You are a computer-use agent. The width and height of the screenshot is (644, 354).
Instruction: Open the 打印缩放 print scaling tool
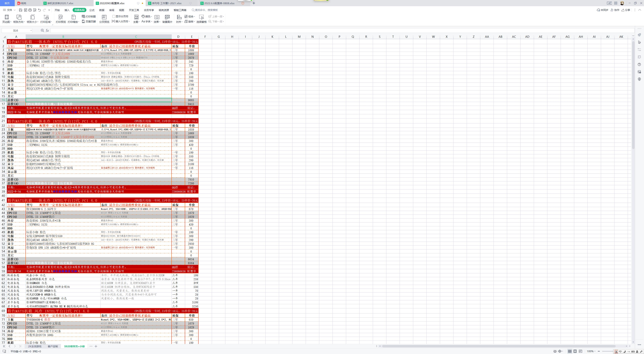point(73,19)
